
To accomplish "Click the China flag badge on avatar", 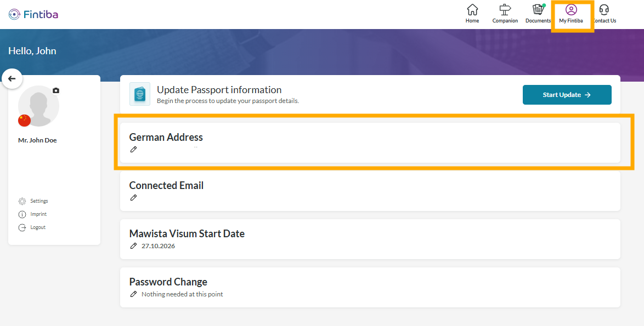I will coord(24,121).
